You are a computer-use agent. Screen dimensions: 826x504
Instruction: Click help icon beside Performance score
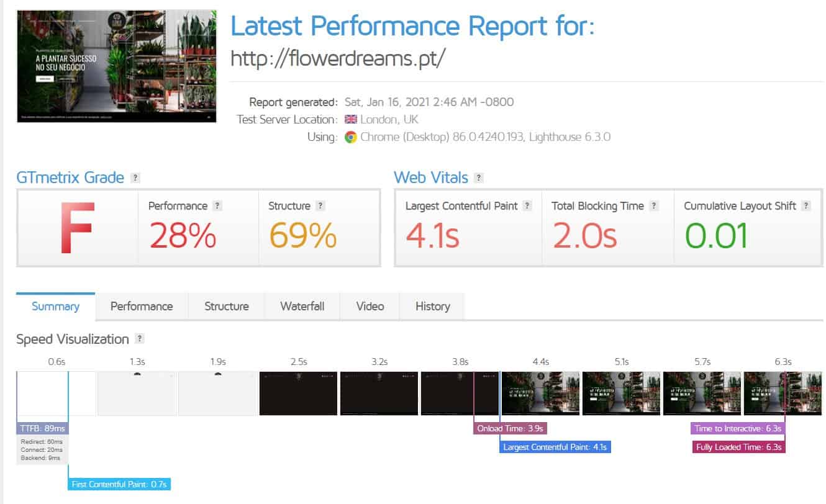coord(217,206)
